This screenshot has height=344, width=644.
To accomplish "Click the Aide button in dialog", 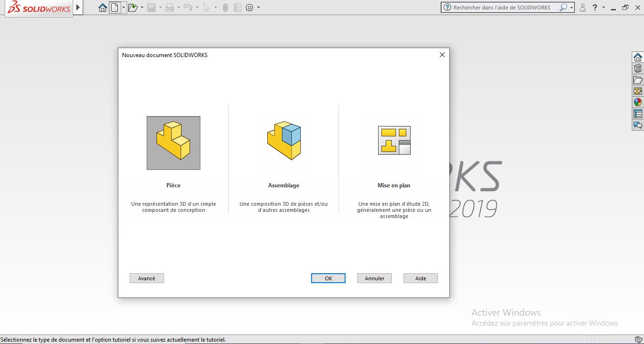I will point(421,278).
